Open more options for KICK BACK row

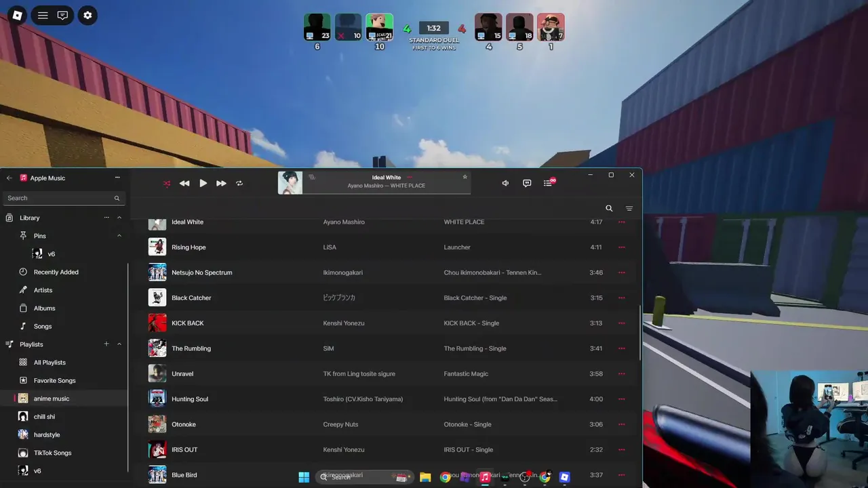pyautogui.click(x=621, y=323)
